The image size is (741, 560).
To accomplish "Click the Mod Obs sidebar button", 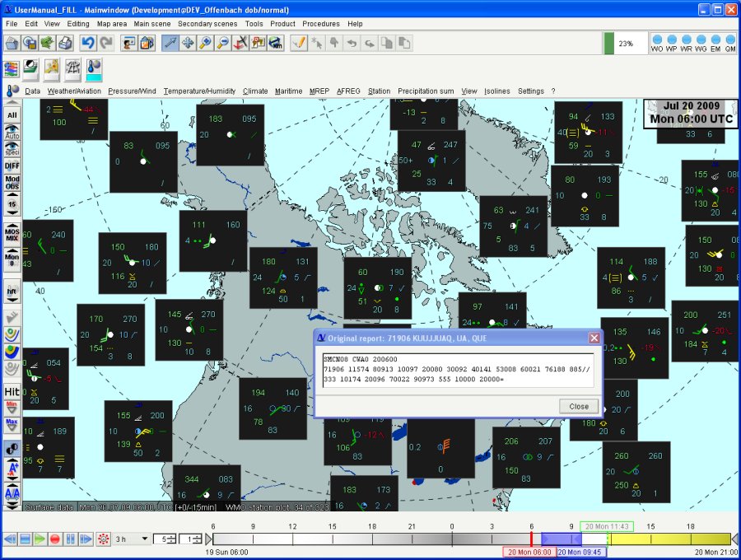I will click(12, 183).
